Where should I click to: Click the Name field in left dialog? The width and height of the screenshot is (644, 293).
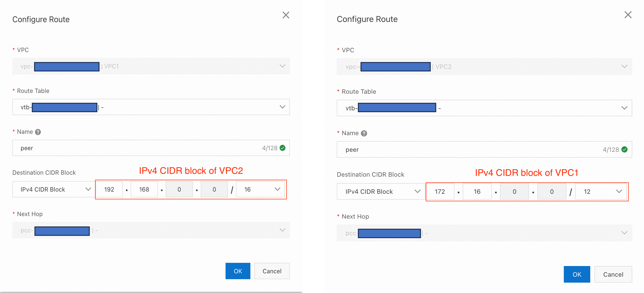151,148
